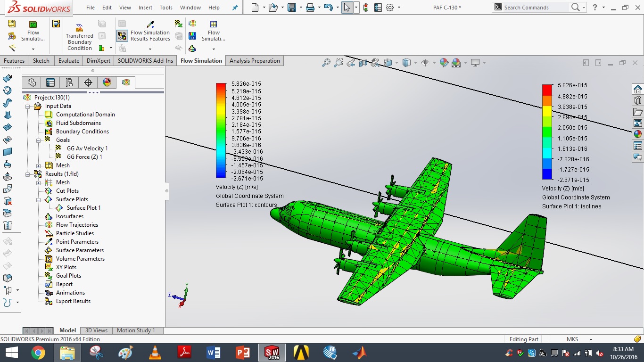The width and height of the screenshot is (644, 362).
Task: Click the Flow Simulation Results Features pipette icon
Action: [150, 25]
